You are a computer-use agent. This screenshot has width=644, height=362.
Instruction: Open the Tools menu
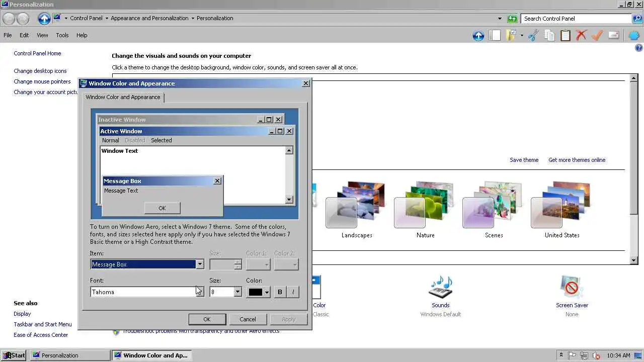point(62,35)
